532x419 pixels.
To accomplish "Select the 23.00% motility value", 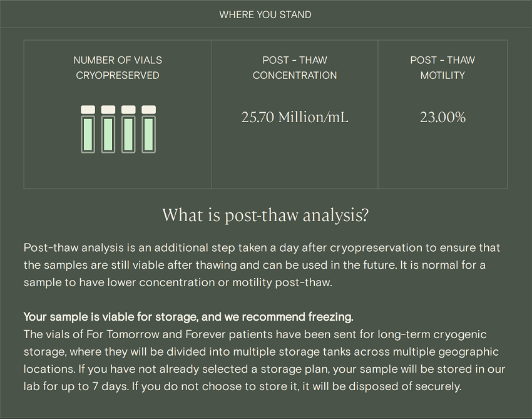I will pos(442,117).
